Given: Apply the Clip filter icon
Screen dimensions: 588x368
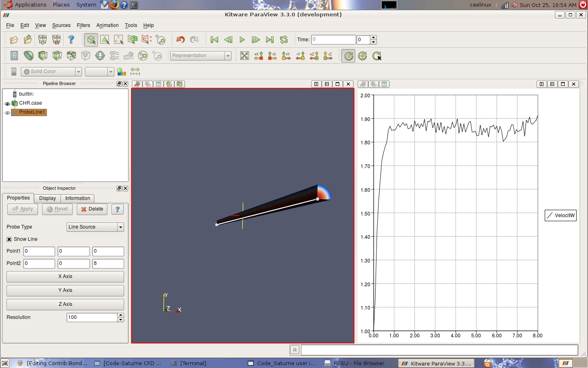Looking at the screenshot, I should (43, 56).
